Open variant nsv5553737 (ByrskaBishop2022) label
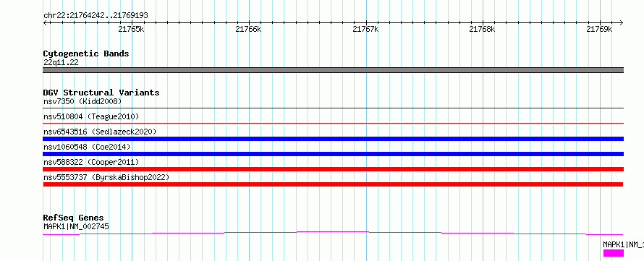This screenshot has width=644, height=261. tap(106, 177)
